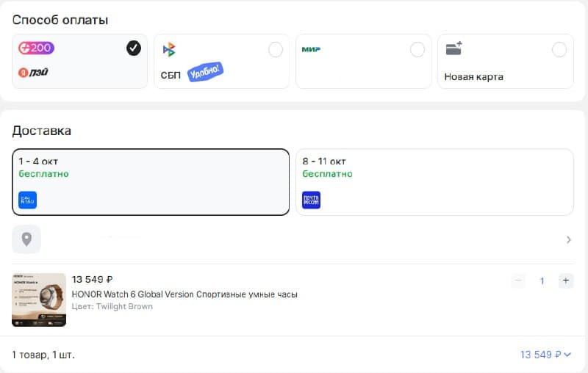Choose the 8 - 11 окт delivery option

point(434,182)
